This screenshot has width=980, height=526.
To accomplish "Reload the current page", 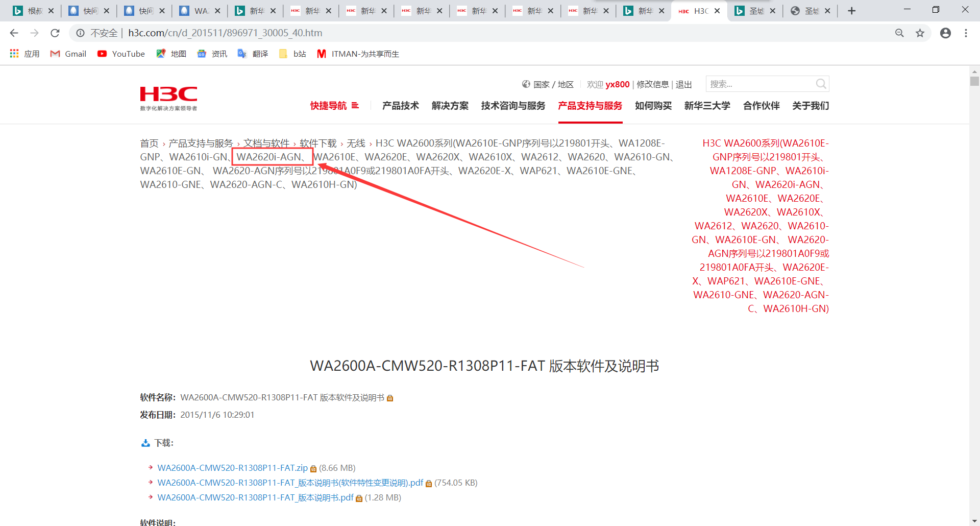I will click(55, 33).
